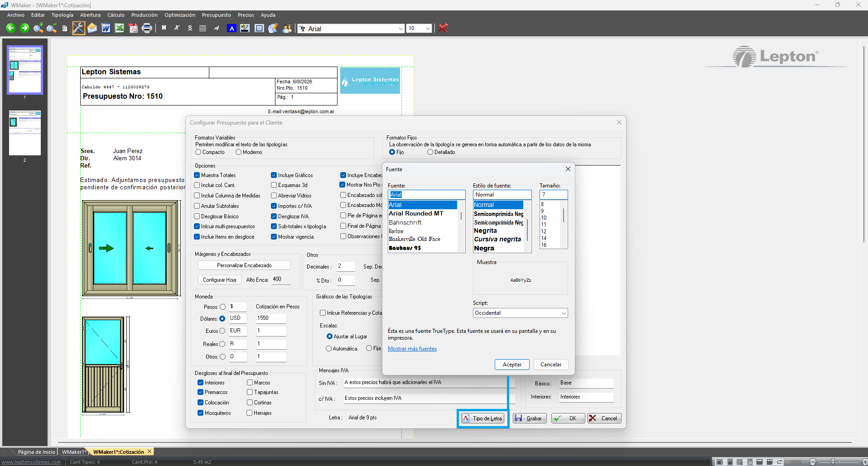Click the cell borders icon
Viewport: 868px width, 466px height.
click(x=259, y=28)
